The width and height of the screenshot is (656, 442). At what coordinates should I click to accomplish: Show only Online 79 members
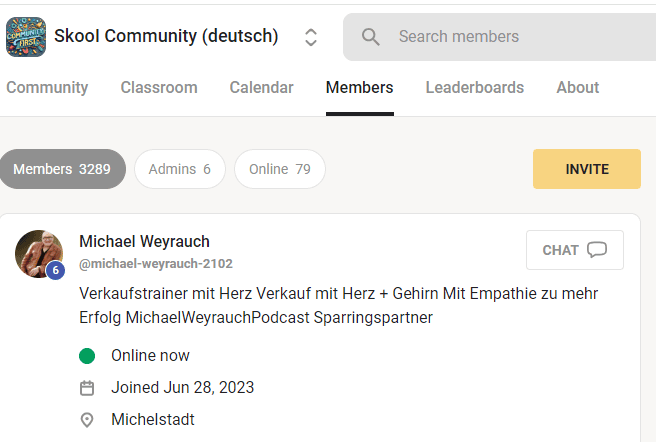point(279,169)
